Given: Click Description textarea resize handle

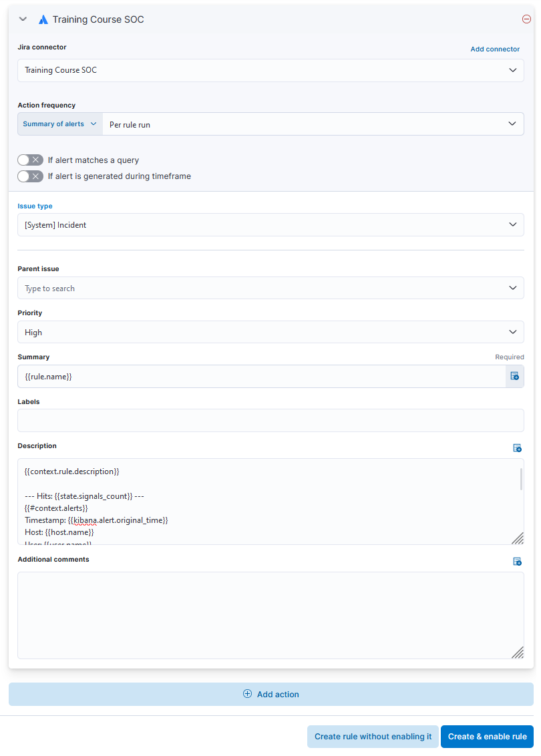Looking at the screenshot, I should click(x=518, y=538).
